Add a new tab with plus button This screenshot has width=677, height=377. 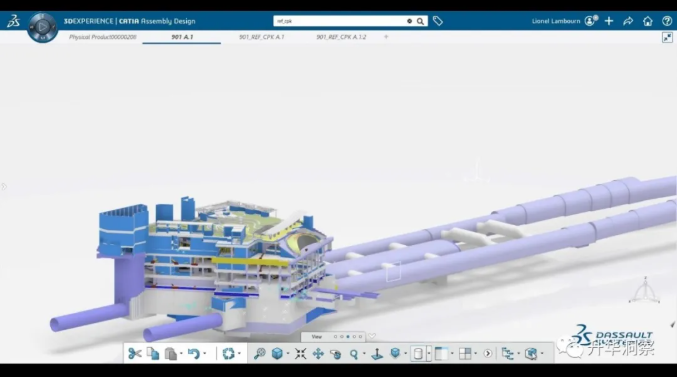(x=386, y=37)
